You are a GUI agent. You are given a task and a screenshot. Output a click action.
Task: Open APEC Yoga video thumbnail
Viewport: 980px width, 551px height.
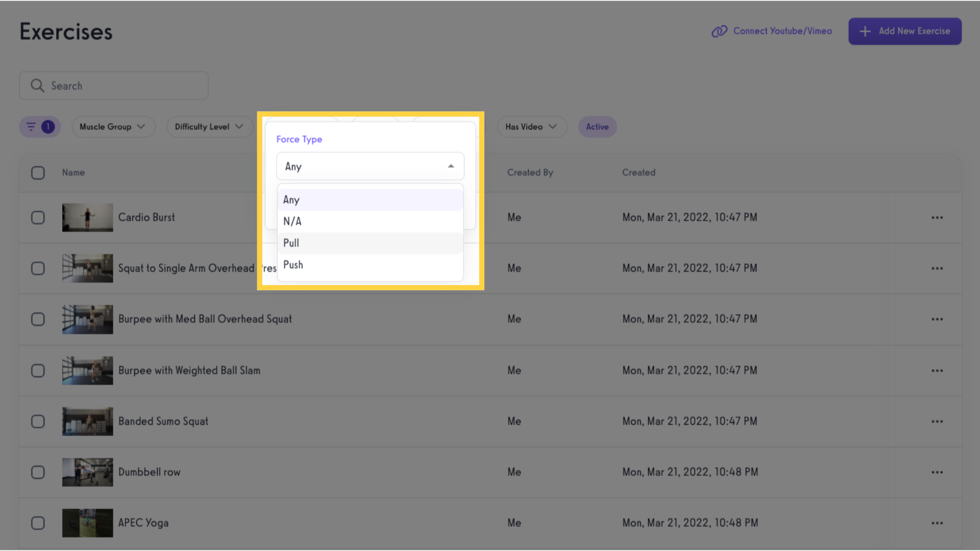(x=87, y=523)
